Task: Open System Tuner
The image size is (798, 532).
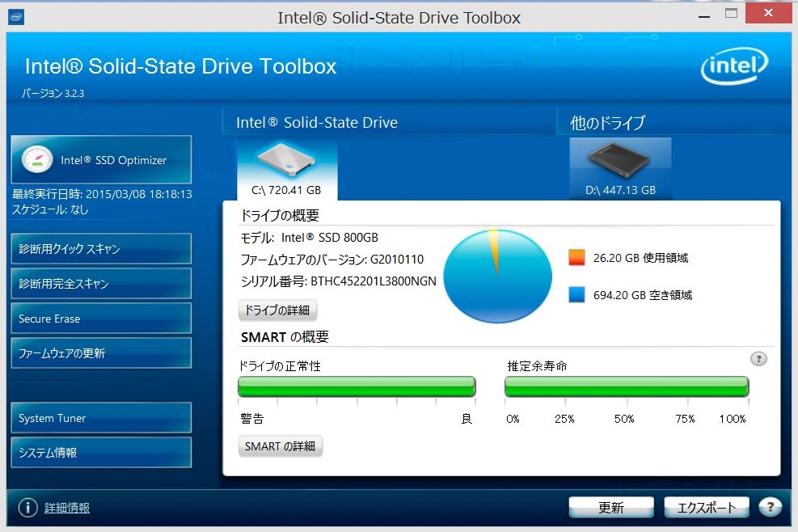Action: [101, 418]
